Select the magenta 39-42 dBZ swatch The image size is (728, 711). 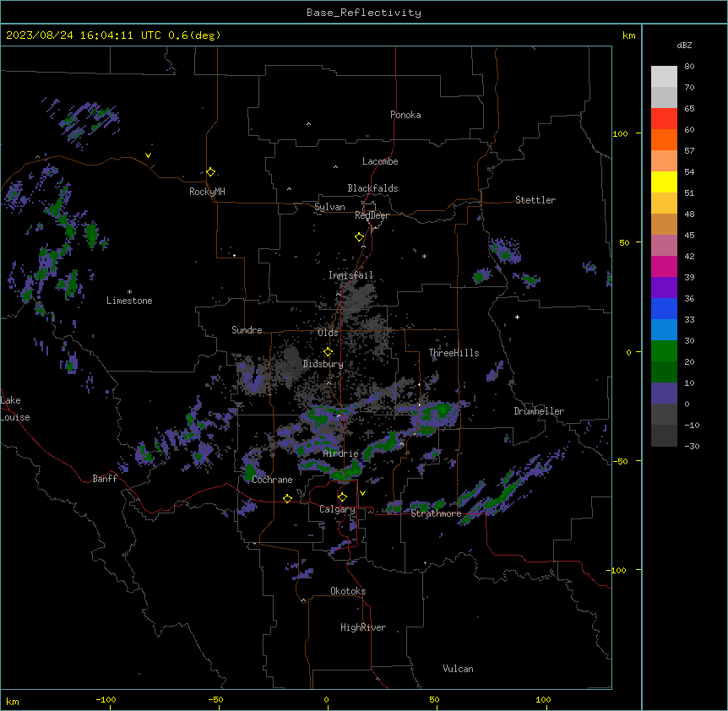(x=664, y=266)
